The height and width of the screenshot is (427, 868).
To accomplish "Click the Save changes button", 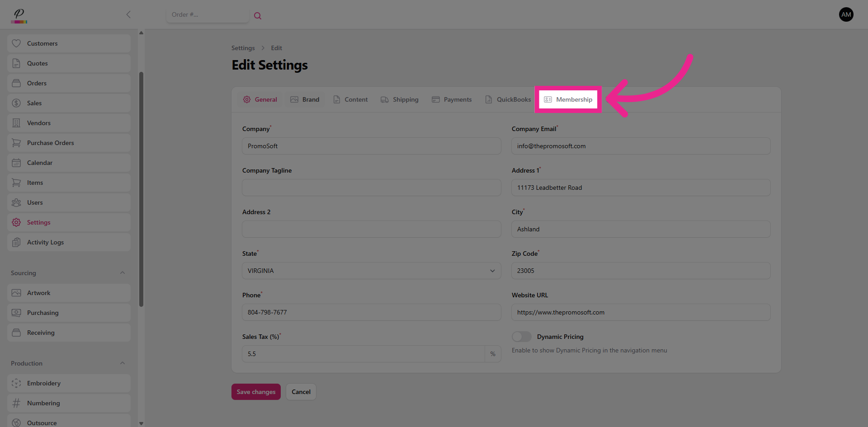I will point(256,392).
